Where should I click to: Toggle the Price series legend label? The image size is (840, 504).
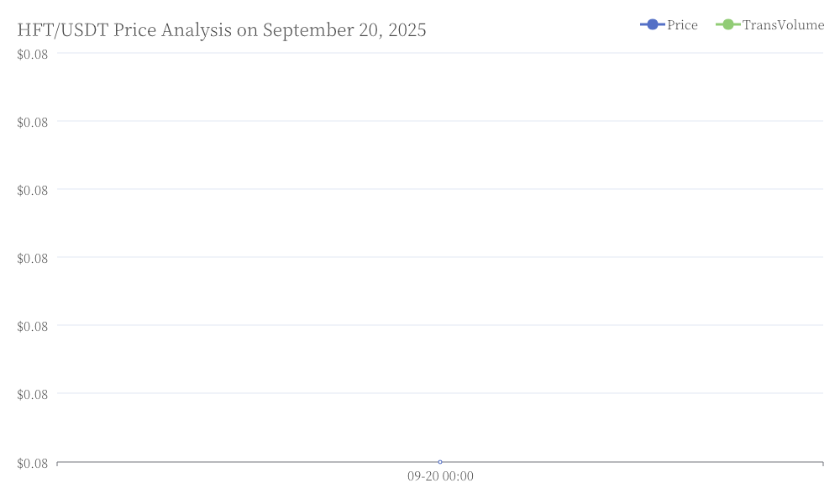[x=682, y=25]
